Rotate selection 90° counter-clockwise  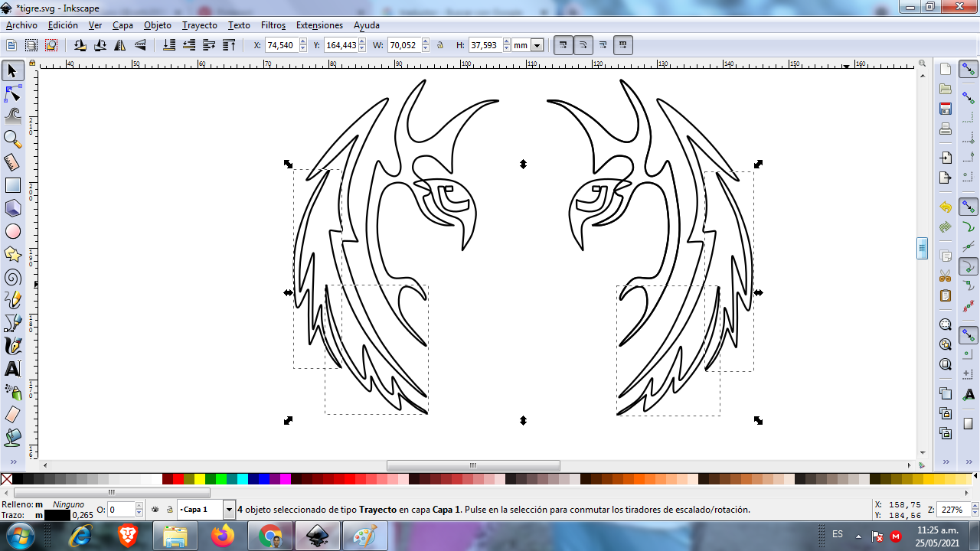point(80,45)
